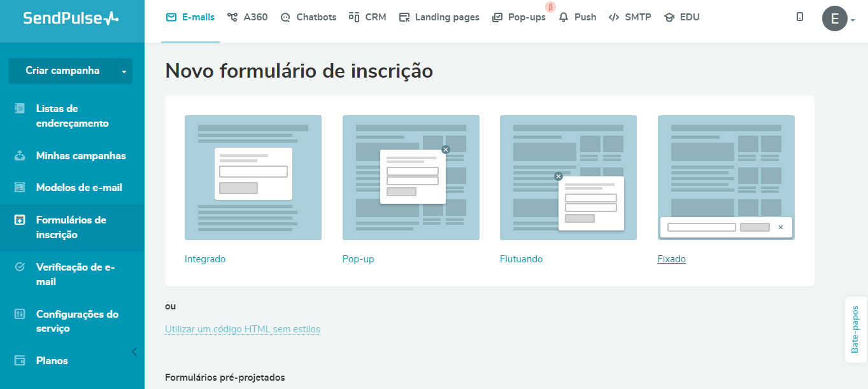Click the mobile device icon in header

pyautogui.click(x=800, y=17)
